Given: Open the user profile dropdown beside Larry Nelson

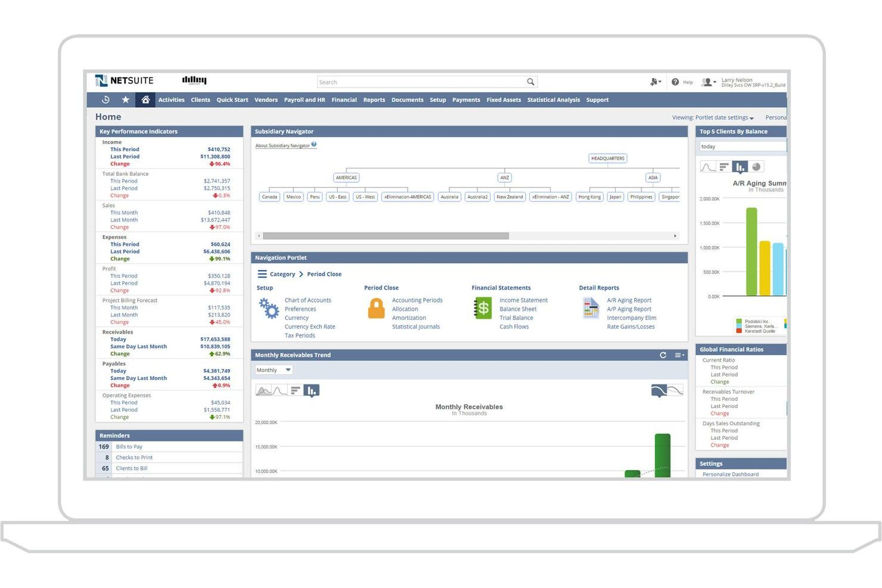Looking at the screenshot, I should [713, 82].
